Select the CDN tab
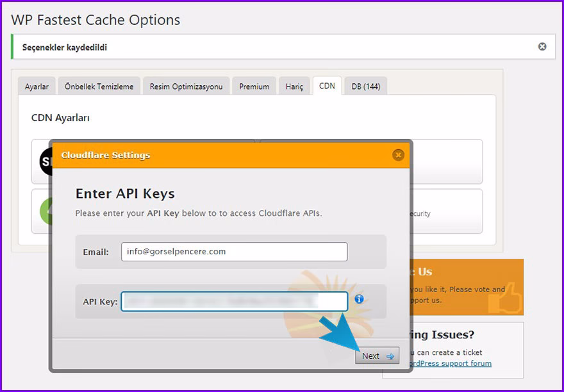This screenshot has height=392, width=564. (x=327, y=86)
